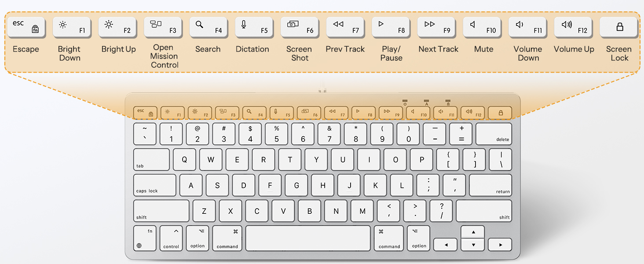Screen dimensions: 644x264
Task: Tap the small F9 key on the keyboard row
Action: 391,113
